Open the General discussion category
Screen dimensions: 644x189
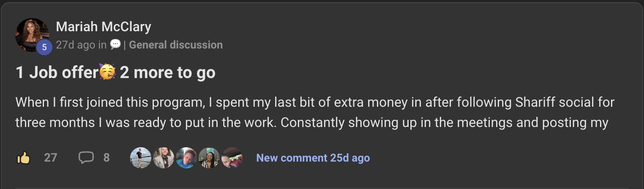(176, 45)
